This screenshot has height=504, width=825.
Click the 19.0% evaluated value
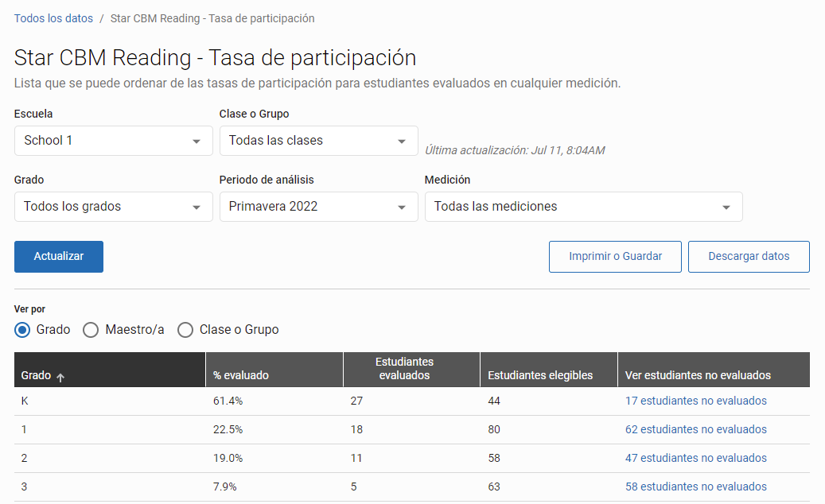tap(228, 458)
